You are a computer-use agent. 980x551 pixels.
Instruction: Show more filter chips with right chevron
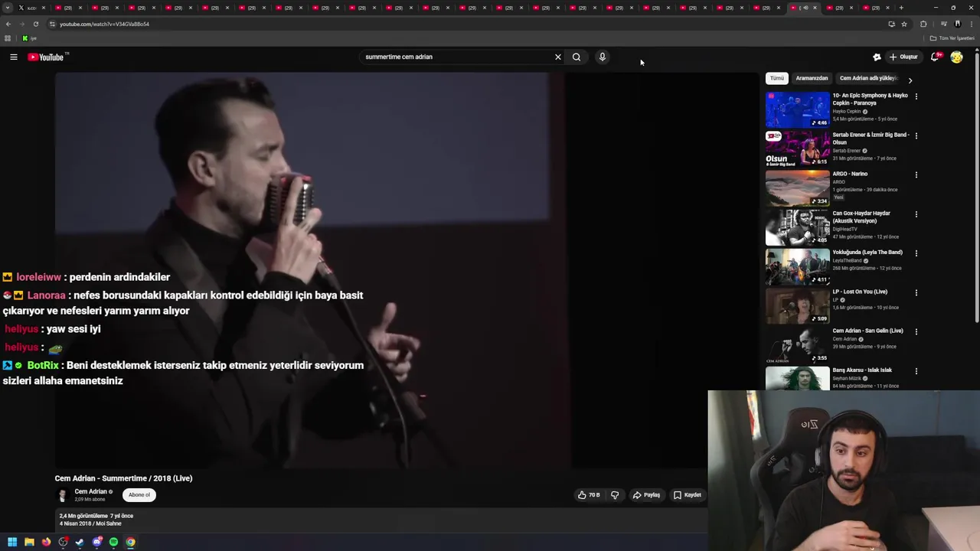pyautogui.click(x=910, y=80)
